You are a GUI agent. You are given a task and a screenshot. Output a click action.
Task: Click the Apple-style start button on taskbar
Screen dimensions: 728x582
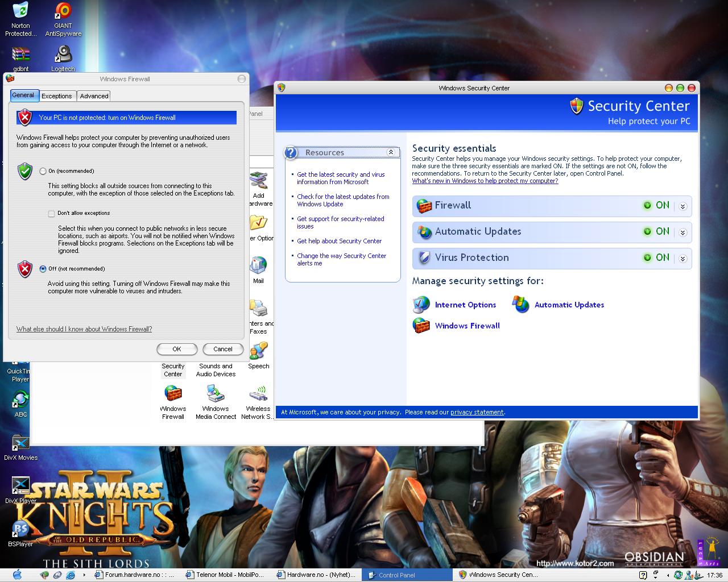[17, 575]
